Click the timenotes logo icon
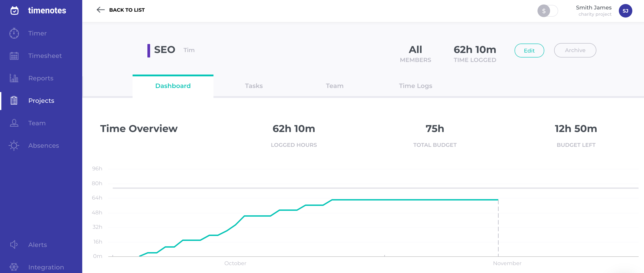This screenshot has width=644, height=273. tap(15, 11)
